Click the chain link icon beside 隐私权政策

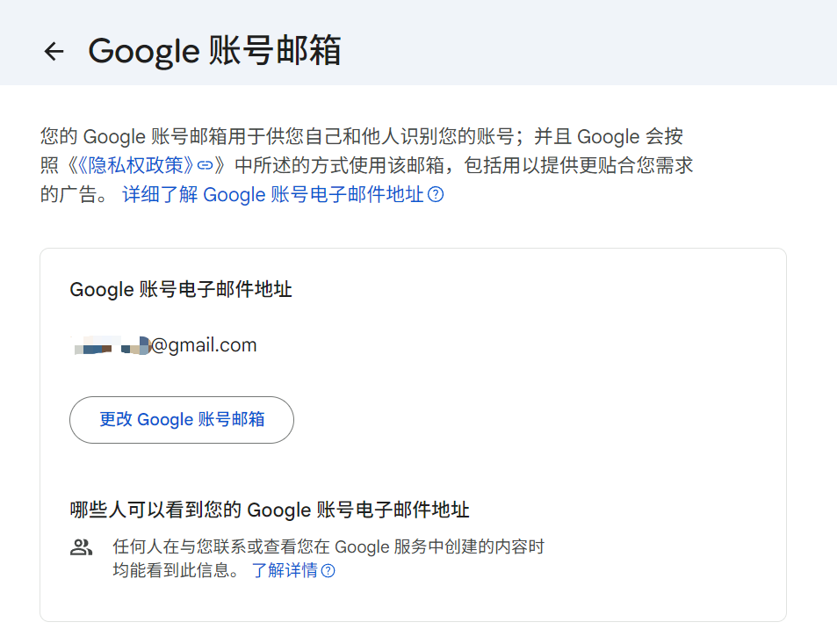coord(205,165)
